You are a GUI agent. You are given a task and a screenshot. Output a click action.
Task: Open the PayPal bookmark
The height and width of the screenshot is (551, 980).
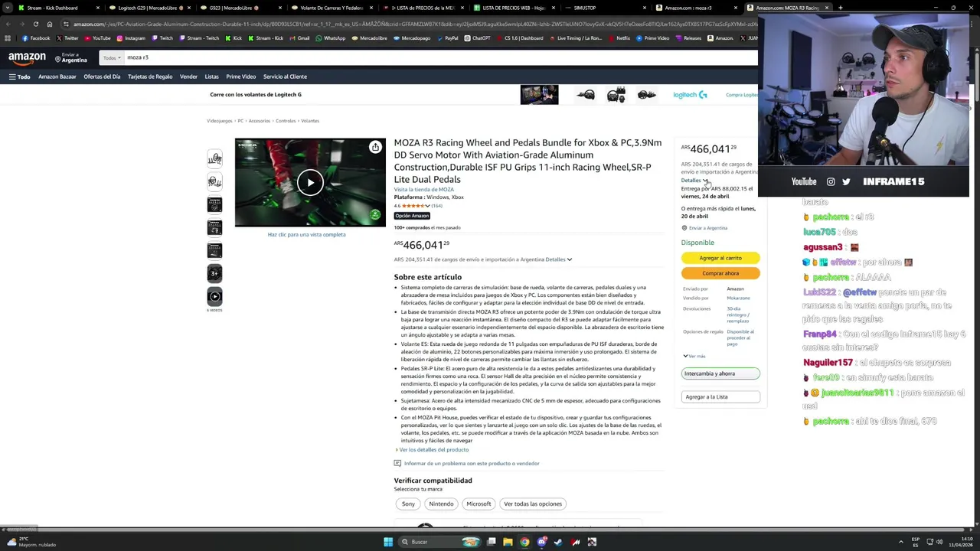pyautogui.click(x=447, y=38)
